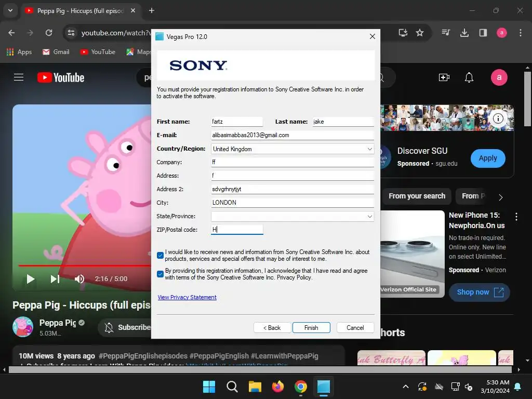Screen dimensions: 532x399
Task: Focus the ZIP/Postal code field
Action: (237, 230)
